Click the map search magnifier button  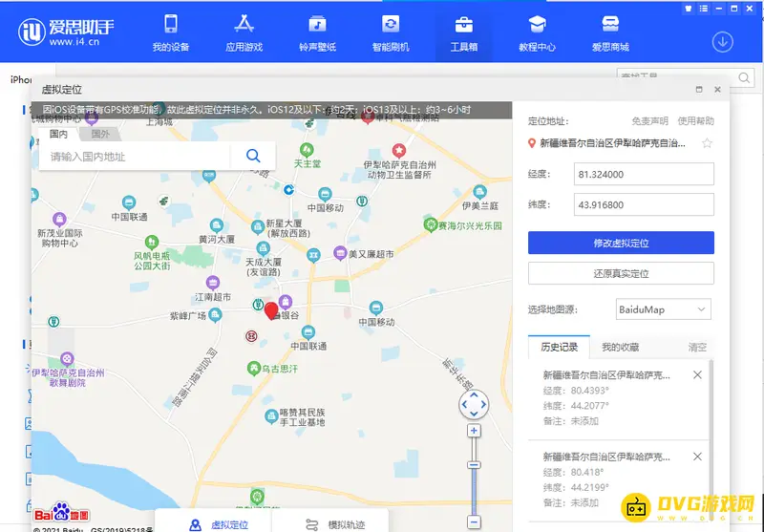(253, 156)
